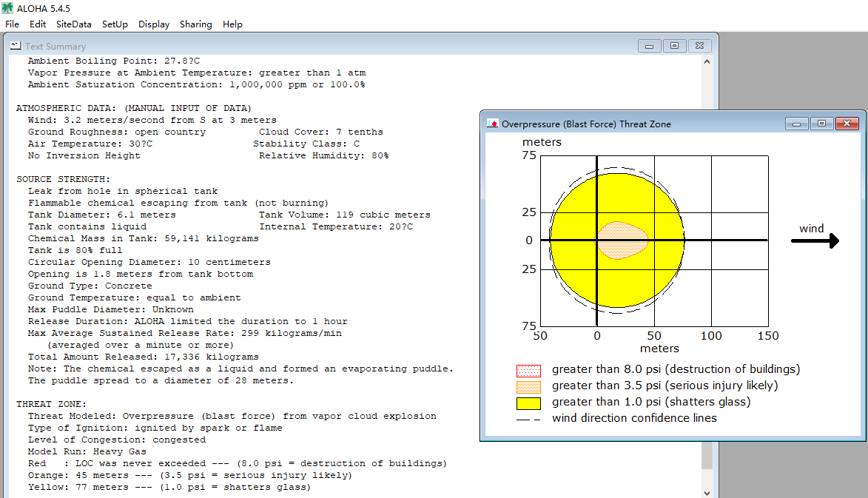868x498 pixels.
Task: Click 'Max Average Sustained Release Rate' line
Action: click(184, 333)
